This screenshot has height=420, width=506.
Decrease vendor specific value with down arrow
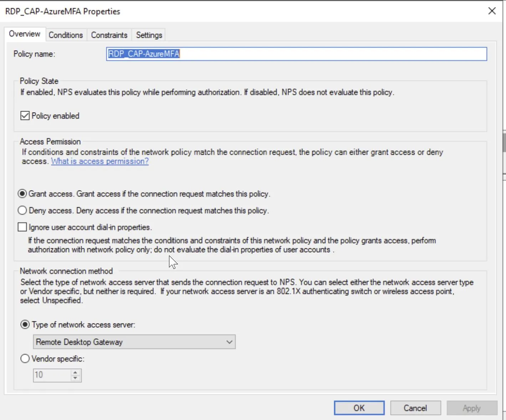click(x=75, y=378)
